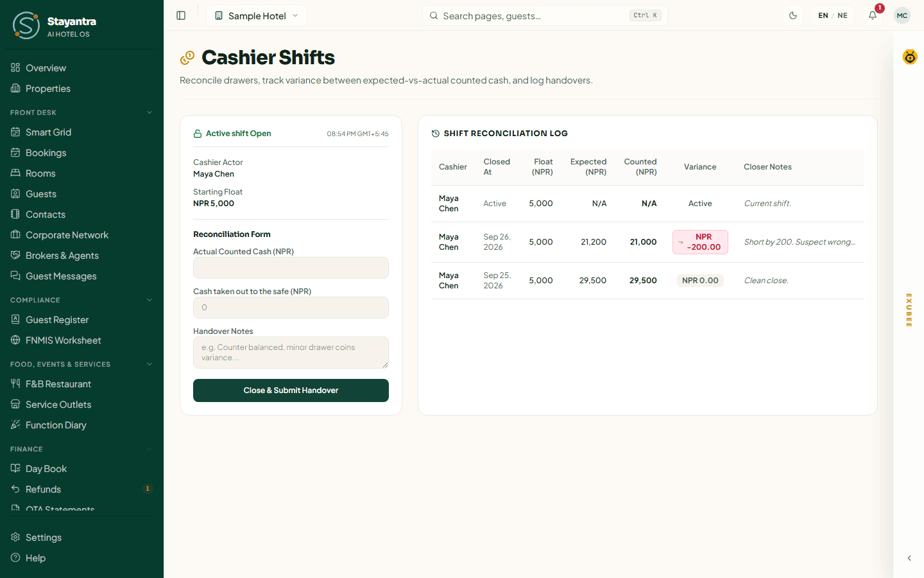Focus the Search pages, guests field

(x=545, y=15)
